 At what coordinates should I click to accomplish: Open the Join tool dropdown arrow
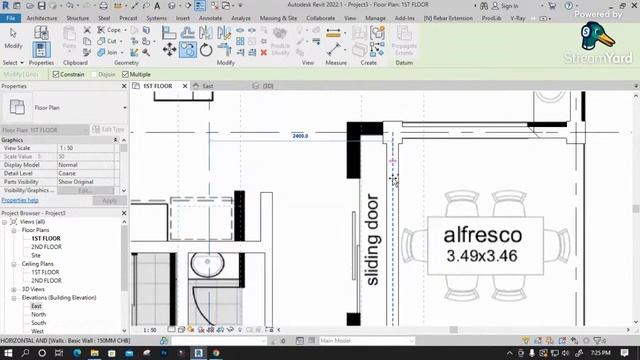pos(121,53)
